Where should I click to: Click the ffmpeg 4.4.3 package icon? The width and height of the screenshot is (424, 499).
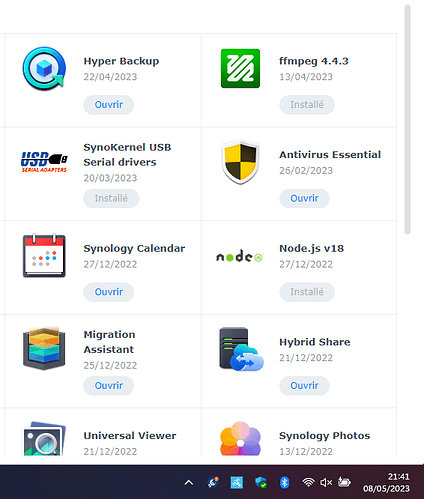click(240, 68)
